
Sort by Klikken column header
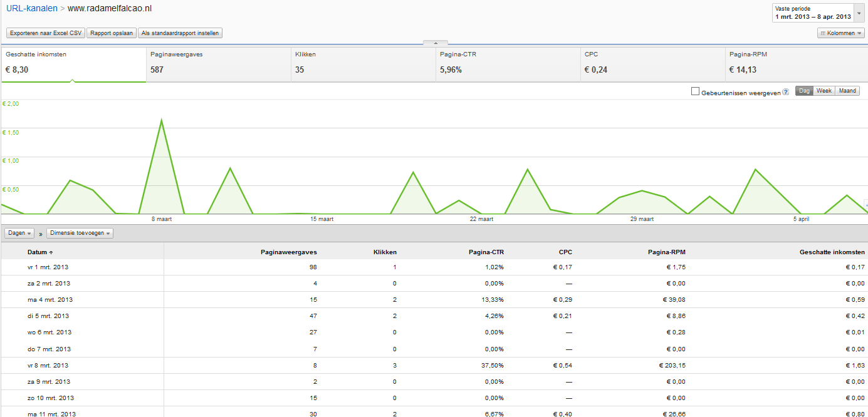click(384, 252)
